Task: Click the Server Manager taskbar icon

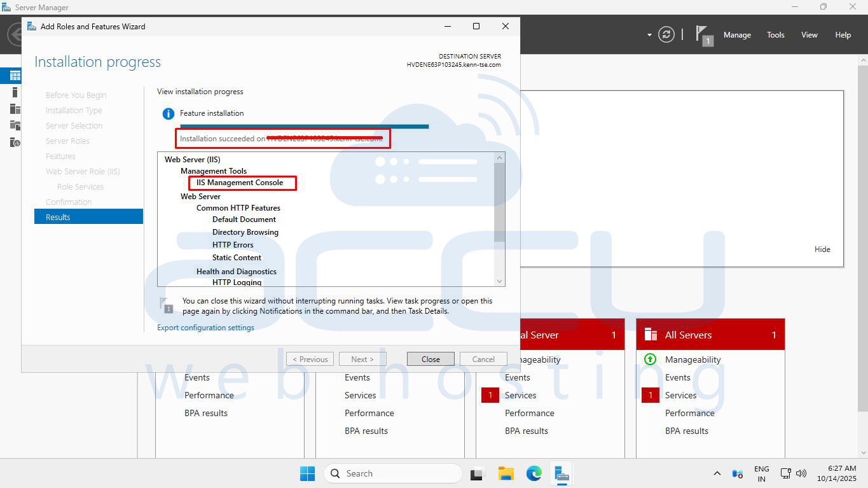Action: coord(561,473)
